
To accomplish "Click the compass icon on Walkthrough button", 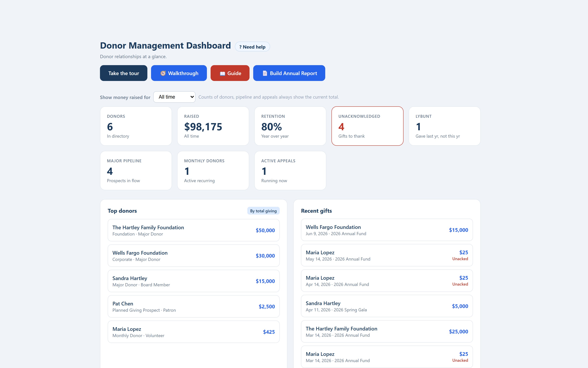I will 163,73.
